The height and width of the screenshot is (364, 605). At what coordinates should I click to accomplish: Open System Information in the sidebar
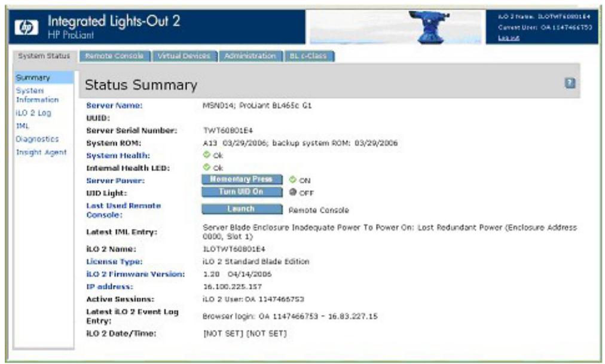coord(37,95)
